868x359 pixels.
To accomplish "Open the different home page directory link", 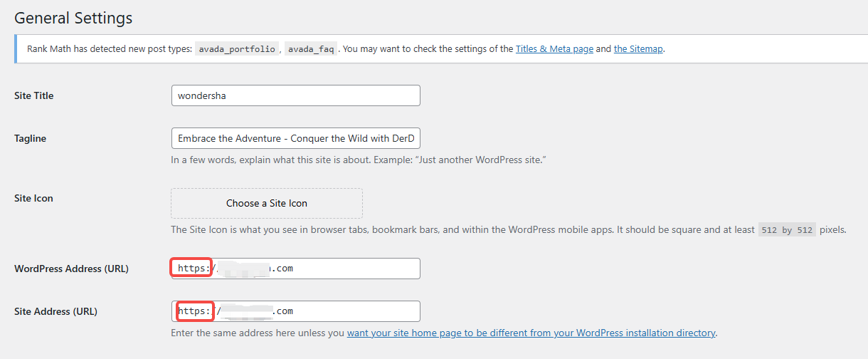I will click(x=531, y=333).
